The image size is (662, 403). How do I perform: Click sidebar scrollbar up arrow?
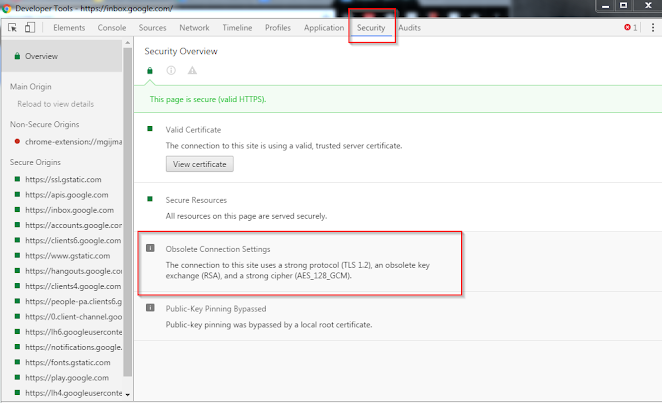point(128,43)
